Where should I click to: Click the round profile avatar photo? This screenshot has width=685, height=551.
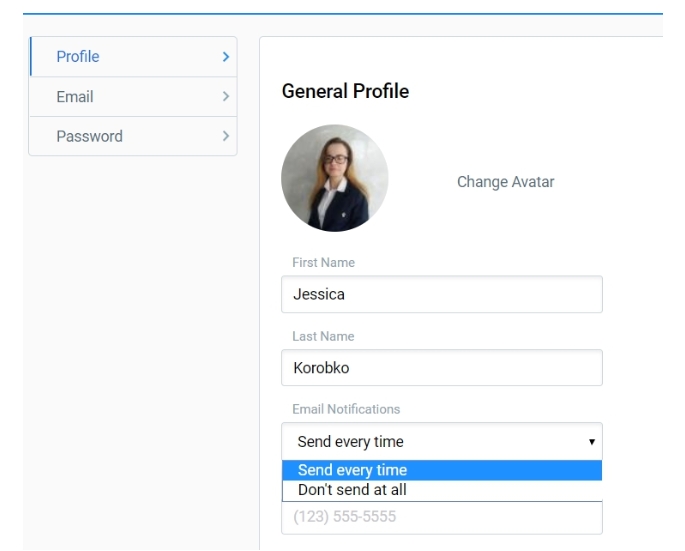point(334,178)
